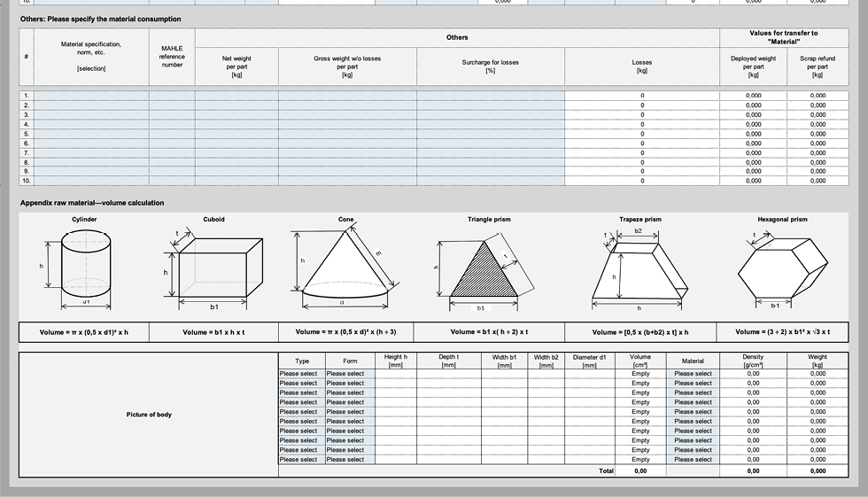Viewport: 868px width, 497px height.
Task: Select the Surcharge for losses column header
Action: tap(490, 66)
